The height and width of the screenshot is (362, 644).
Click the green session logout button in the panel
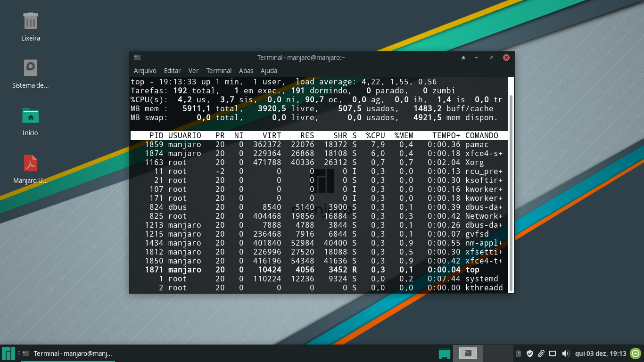point(636,354)
